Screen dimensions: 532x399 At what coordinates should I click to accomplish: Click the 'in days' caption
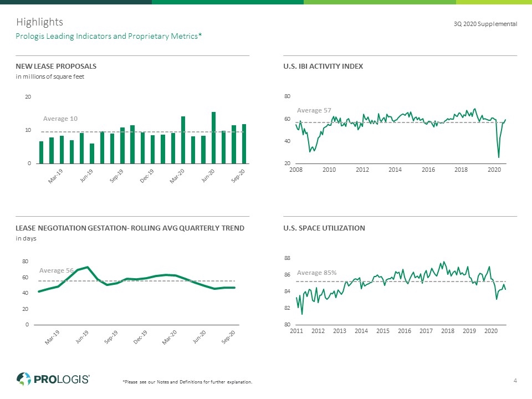coord(26,238)
